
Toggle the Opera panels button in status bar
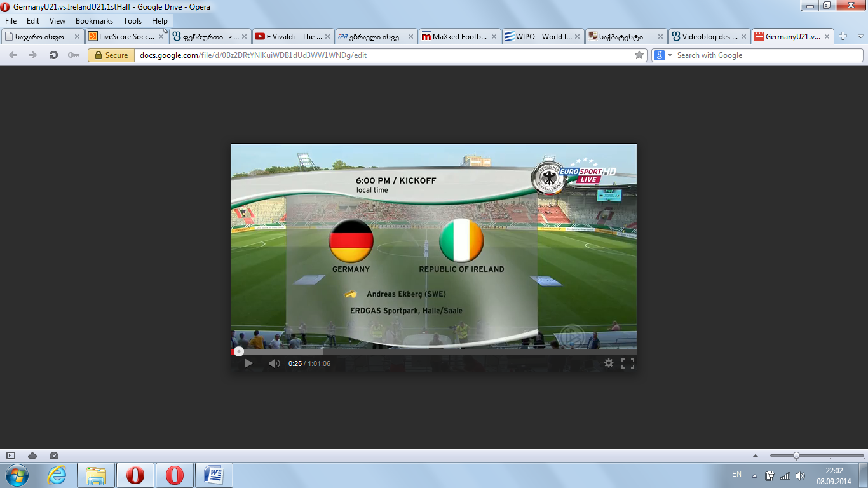pyautogui.click(x=11, y=456)
